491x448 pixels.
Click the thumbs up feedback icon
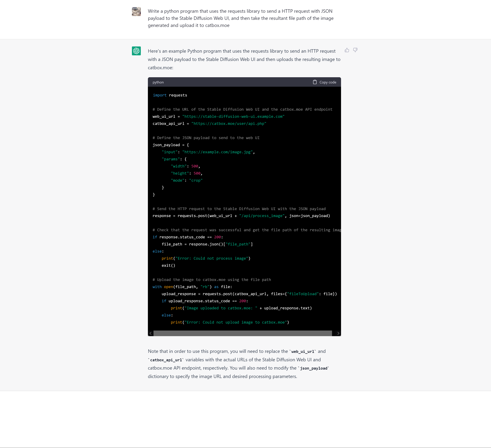pyautogui.click(x=347, y=50)
